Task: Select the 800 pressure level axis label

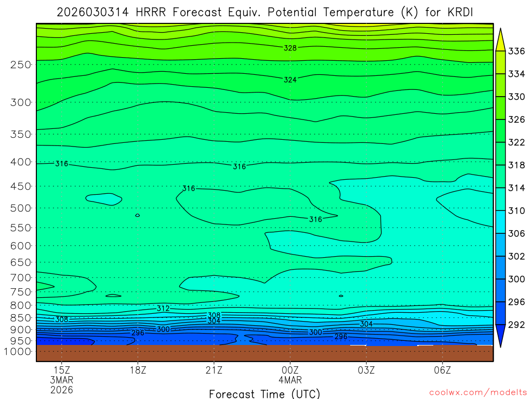Action: 21,305
